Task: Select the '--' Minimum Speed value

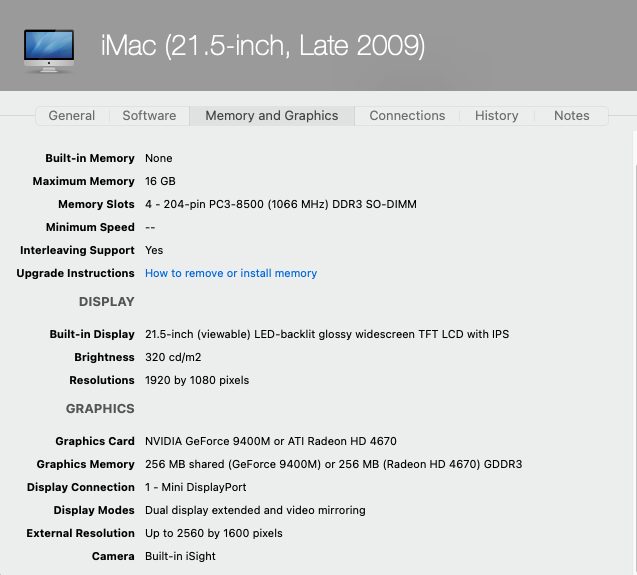Action: tap(150, 227)
